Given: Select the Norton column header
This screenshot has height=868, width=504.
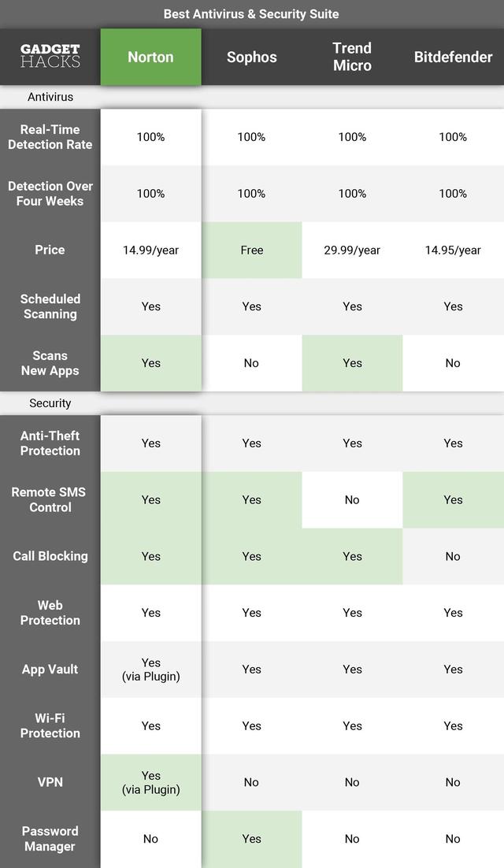Looking at the screenshot, I should 150,57.
